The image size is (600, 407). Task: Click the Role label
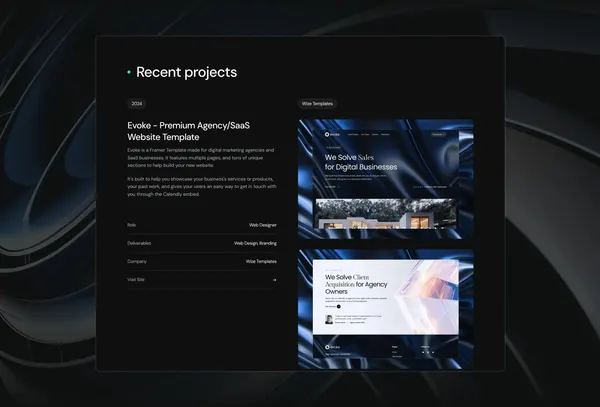point(132,225)
